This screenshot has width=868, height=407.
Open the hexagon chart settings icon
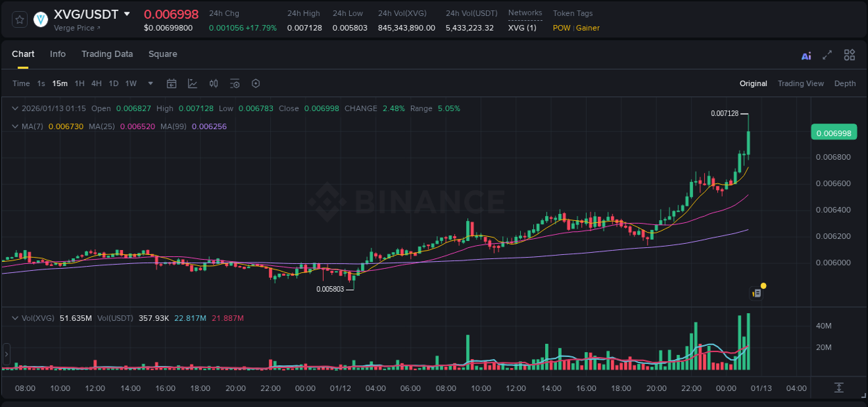[x=256, y=83]
